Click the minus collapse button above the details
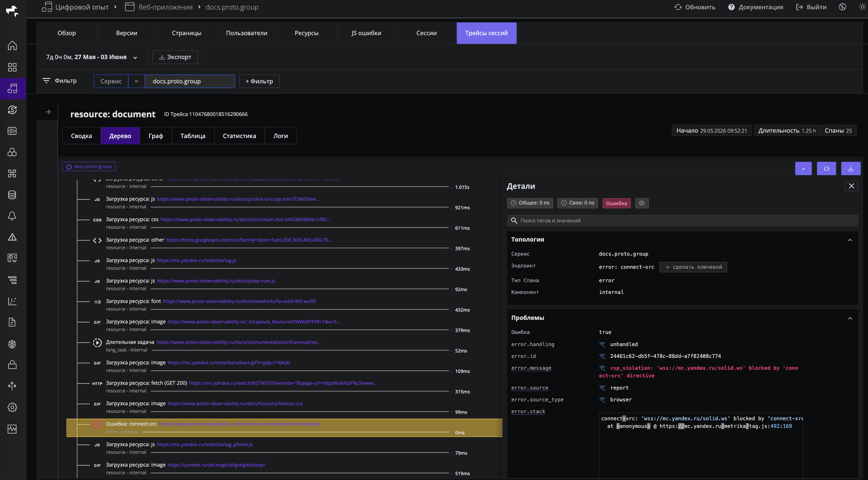 (x=803, y=168)
